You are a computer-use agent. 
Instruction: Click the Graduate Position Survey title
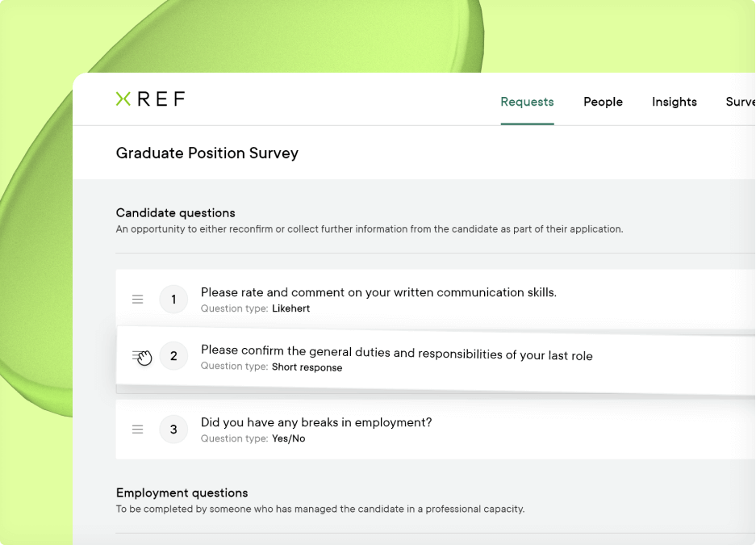point(207,153)
